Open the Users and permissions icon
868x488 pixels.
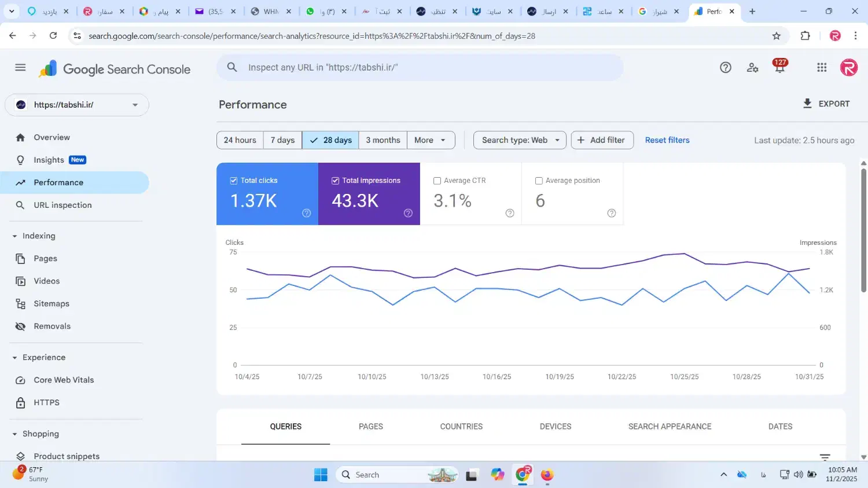pos(752,68)
